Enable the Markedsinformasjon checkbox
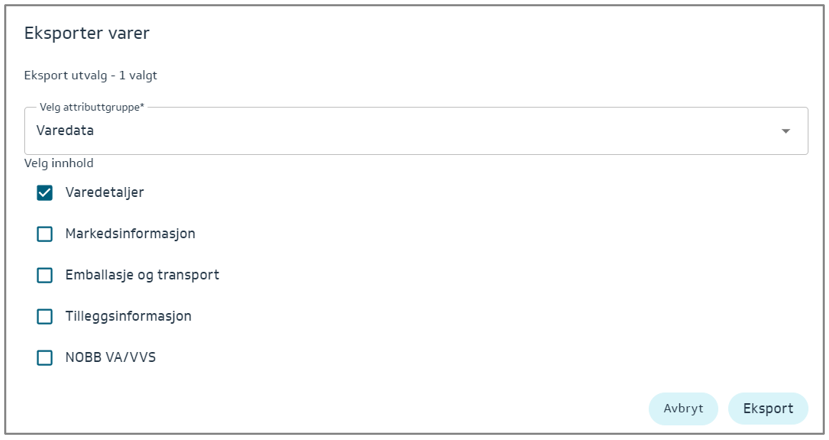This screenshot has width=829, height=440. pyautogui.click(x=45, y=234)
